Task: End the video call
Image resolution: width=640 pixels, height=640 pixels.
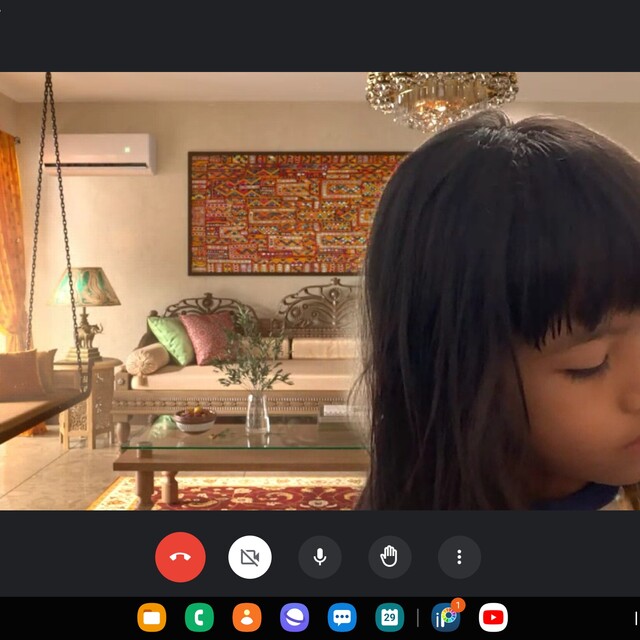Action: point(180,557)
